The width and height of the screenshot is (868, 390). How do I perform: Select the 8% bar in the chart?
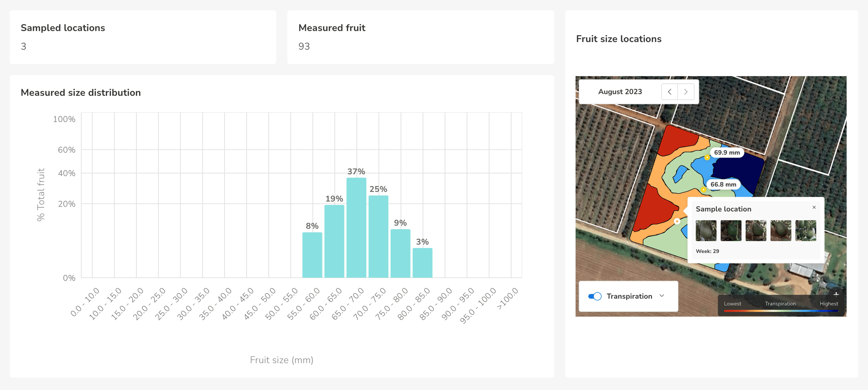click(312, 255)
